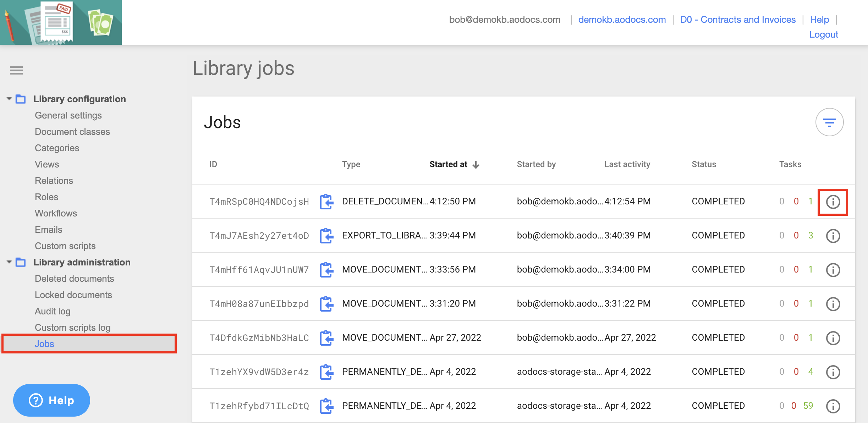The height and width of the screenshot is (423, 868).
Task: Collapse the Library configuration section
Action: (x=9, y=99)
